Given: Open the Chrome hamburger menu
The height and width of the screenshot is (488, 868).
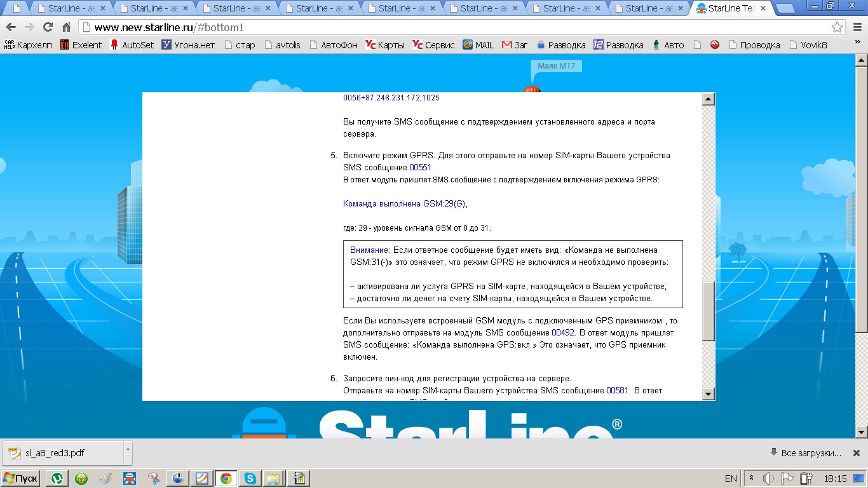Looking at the screenshot, I should [x=857, y=27].
